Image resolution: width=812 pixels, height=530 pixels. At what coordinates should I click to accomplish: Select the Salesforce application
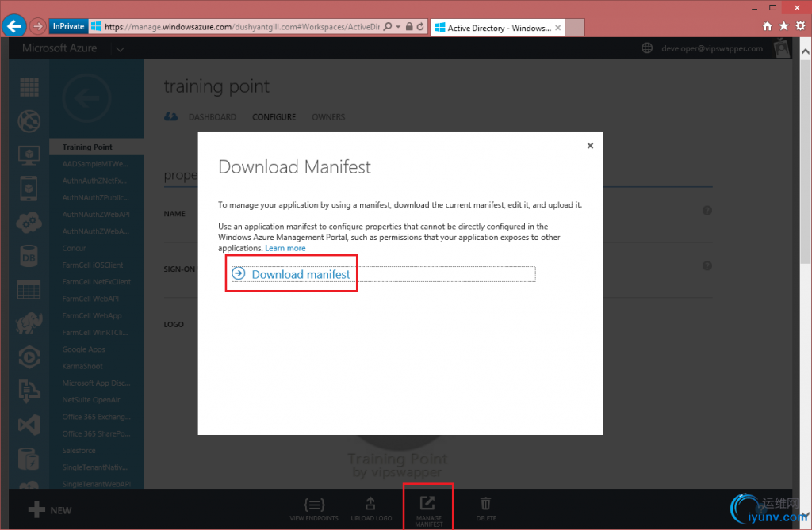coord(79,451)
